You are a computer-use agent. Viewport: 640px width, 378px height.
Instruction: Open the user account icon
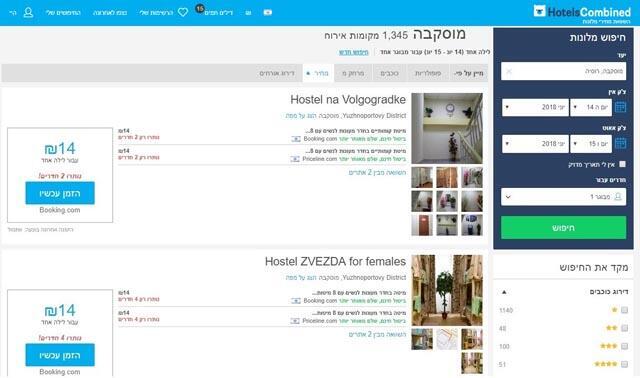[x=28, y=13]
